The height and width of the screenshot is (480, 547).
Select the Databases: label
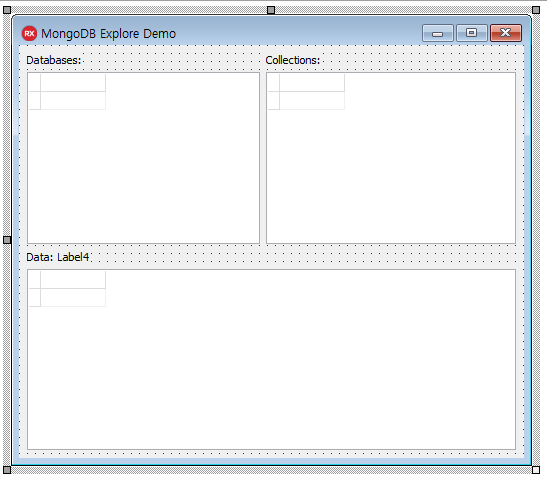coord(53,60)
